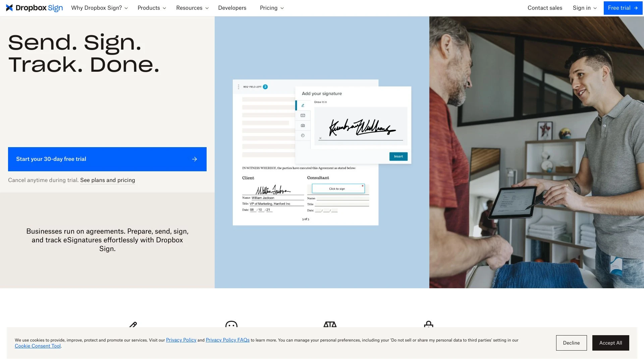
Task: Open the See plans and pricing link
Action: tap(107, 180)
